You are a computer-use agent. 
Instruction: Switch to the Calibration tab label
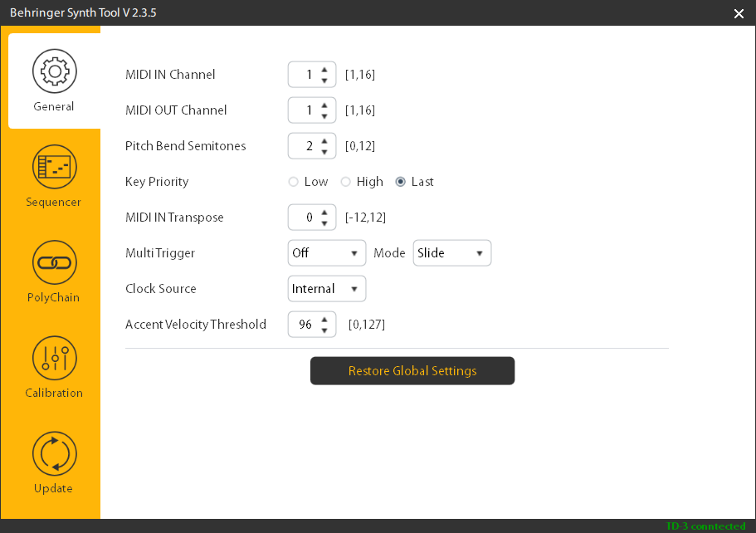click(x=54, y=394)
